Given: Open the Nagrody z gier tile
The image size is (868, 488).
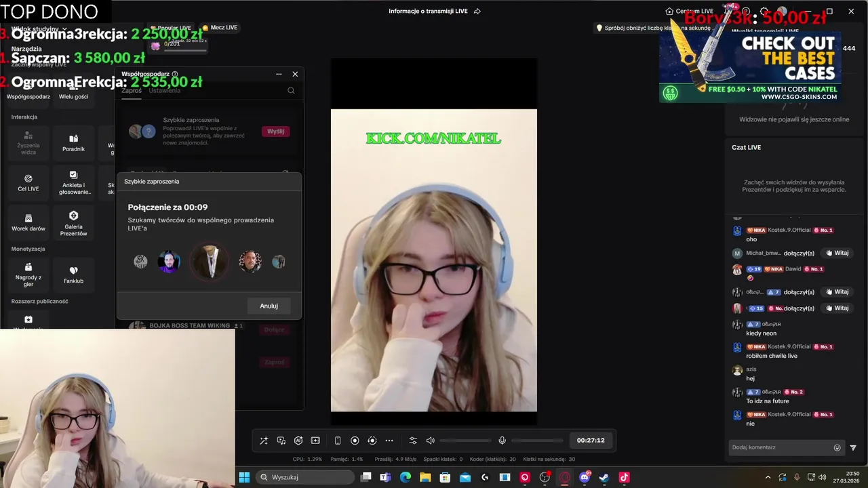Looking at the screenshot, I should click(28, 274).
